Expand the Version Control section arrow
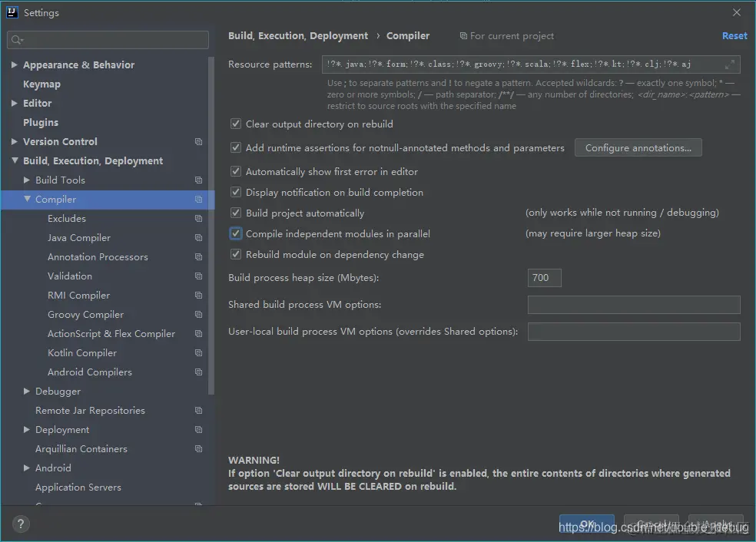The image size is (756, 542). (x=15, y=142)
